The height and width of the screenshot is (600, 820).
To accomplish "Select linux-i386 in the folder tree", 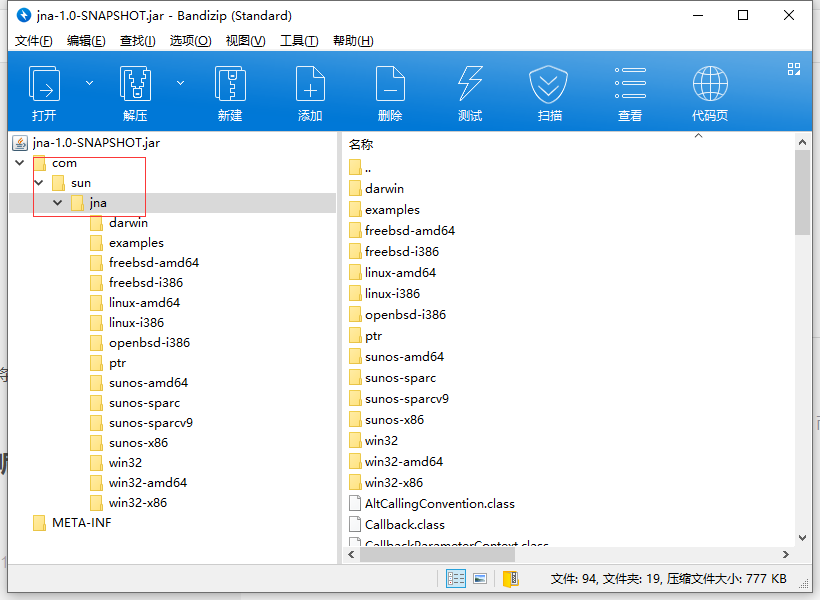I will (136, 323).
